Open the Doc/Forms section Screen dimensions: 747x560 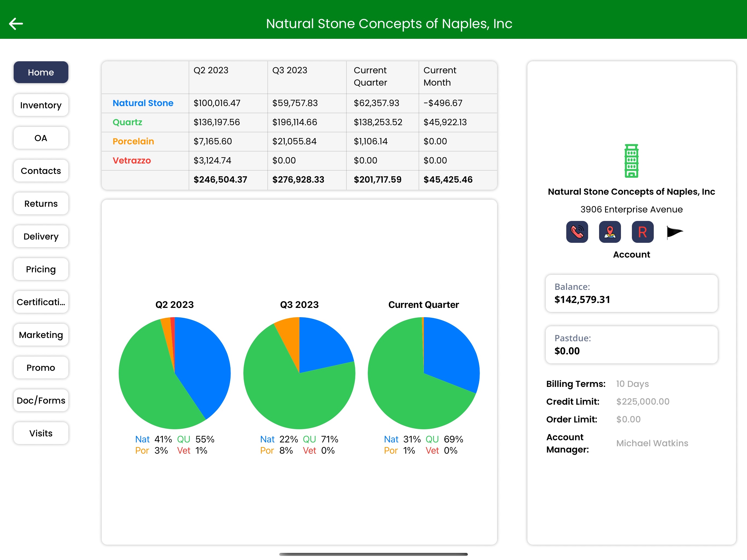click(x=41, y=401)
